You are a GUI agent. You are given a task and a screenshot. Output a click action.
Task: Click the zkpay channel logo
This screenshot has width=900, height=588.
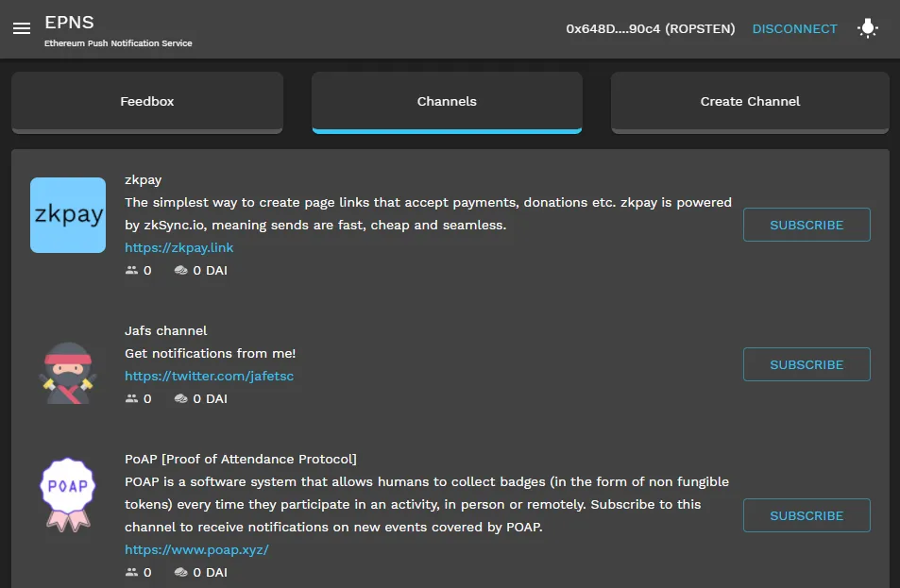68,215
